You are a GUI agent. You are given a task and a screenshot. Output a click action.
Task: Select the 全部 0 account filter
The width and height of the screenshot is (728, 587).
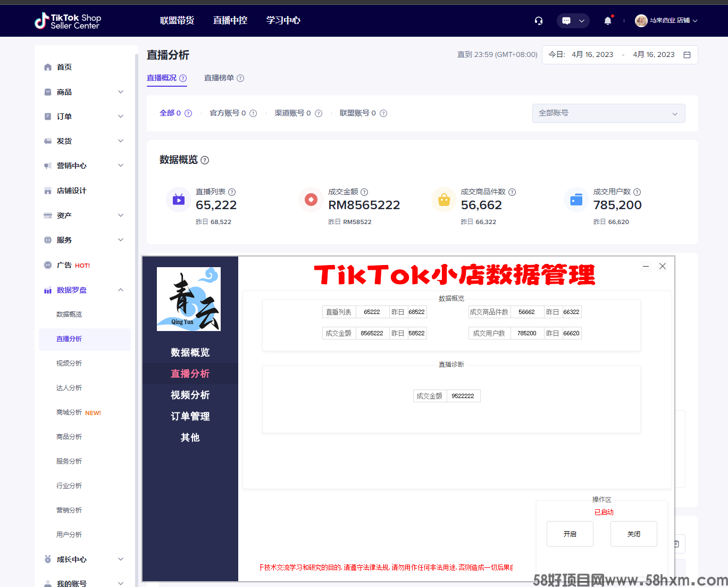(170, 113)
